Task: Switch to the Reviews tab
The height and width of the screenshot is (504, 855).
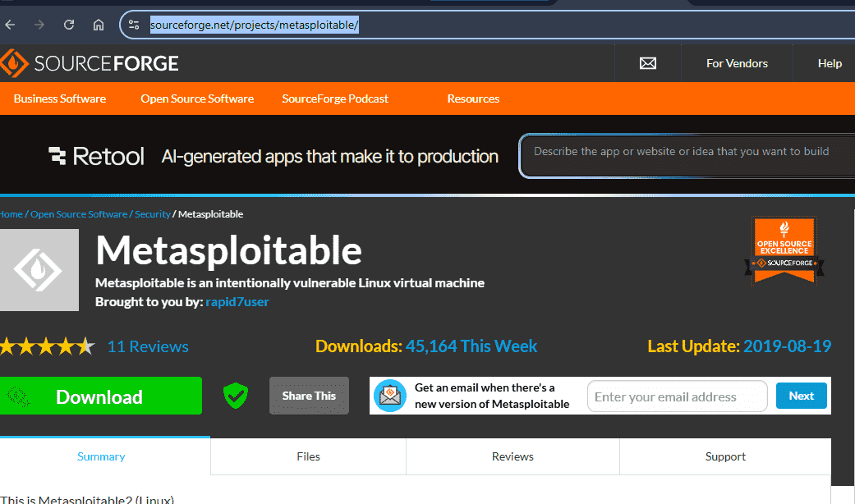Action: coord(513,456)
